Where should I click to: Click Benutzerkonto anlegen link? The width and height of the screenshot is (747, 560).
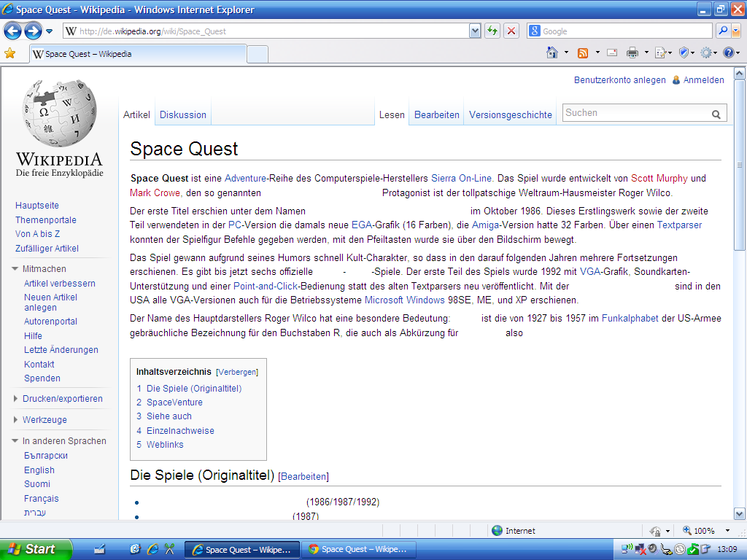point(619,80)
